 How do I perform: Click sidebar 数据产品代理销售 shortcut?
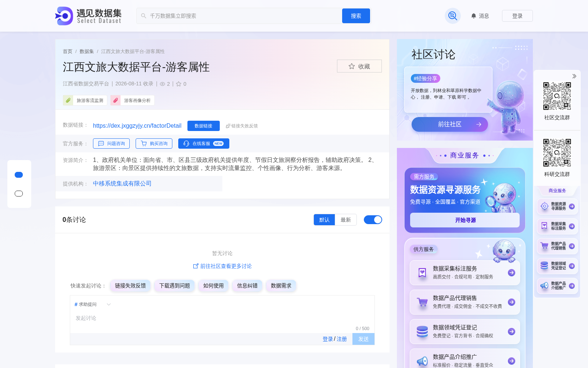(557, 246)
